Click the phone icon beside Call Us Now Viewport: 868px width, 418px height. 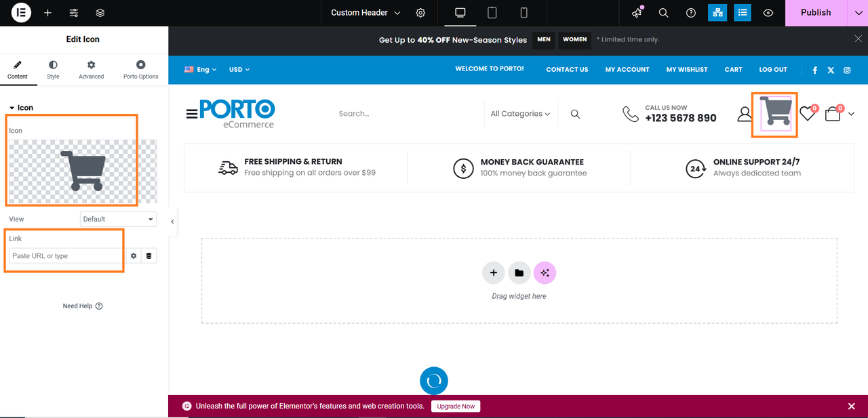(x=631, y=114)
